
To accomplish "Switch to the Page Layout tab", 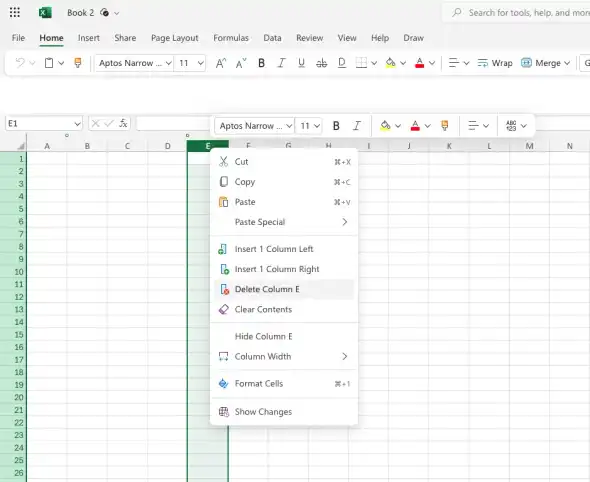I will click(175, 38).
